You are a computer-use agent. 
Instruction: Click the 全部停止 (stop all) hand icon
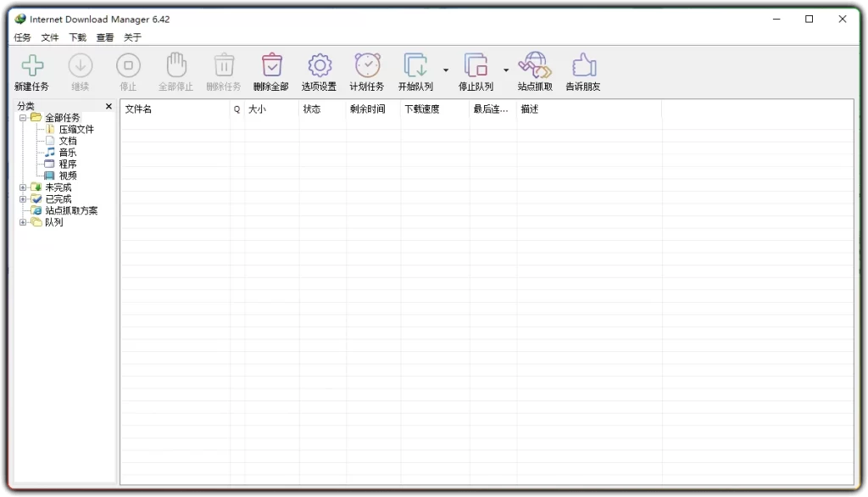[176, 65]
